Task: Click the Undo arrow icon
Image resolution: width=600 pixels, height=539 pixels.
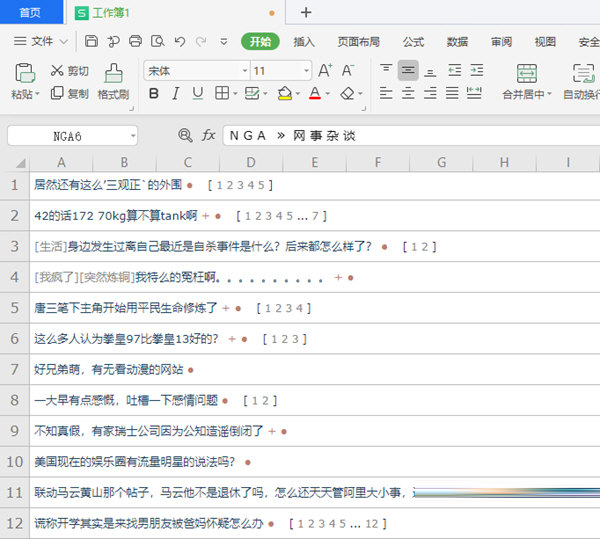Action: pyautogui.click(x=180, y=42)
